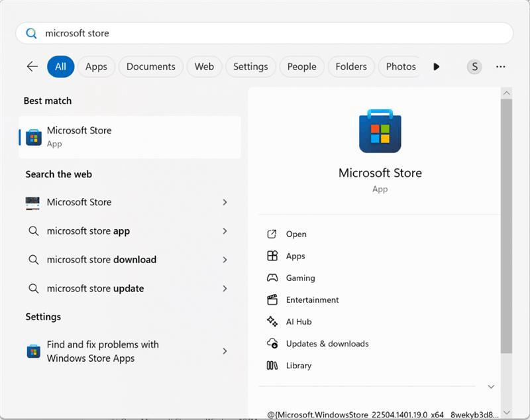
Task: Click the Windows Store Apps troubleshooter icon
Action: tap(34, 351)
